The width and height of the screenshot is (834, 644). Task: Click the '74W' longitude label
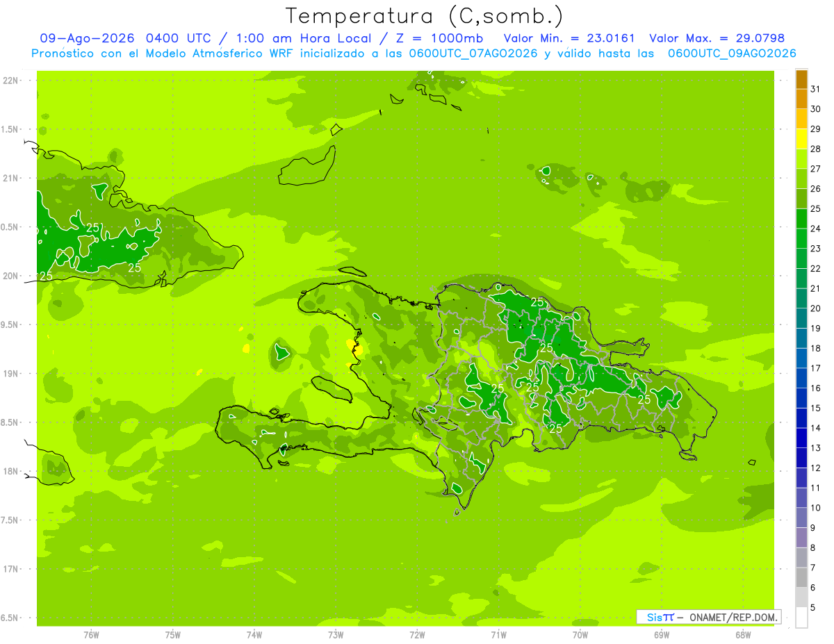(254, 635)
